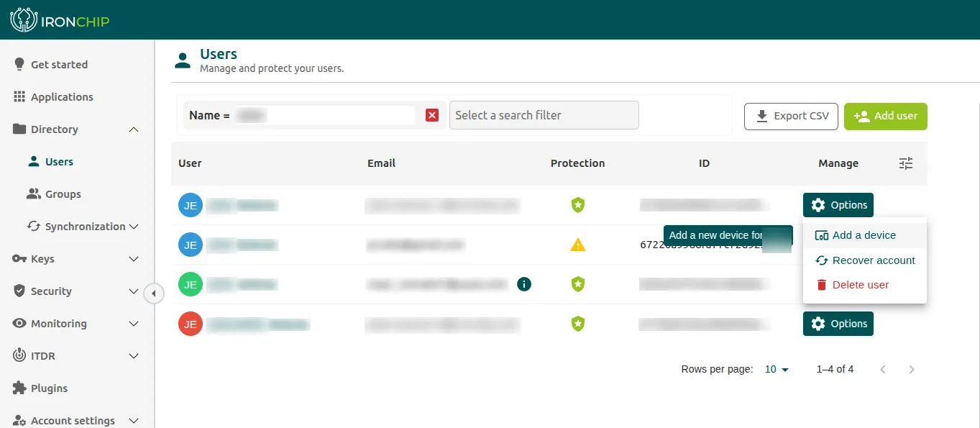Open Options for the last user
Screen dimensions: 980x428
point(838,324)
